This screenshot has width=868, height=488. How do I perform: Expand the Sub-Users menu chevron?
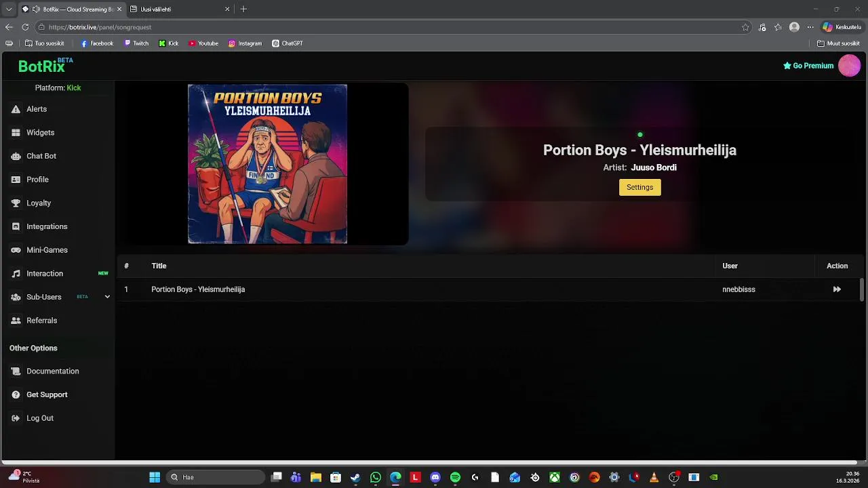point(106,297)
